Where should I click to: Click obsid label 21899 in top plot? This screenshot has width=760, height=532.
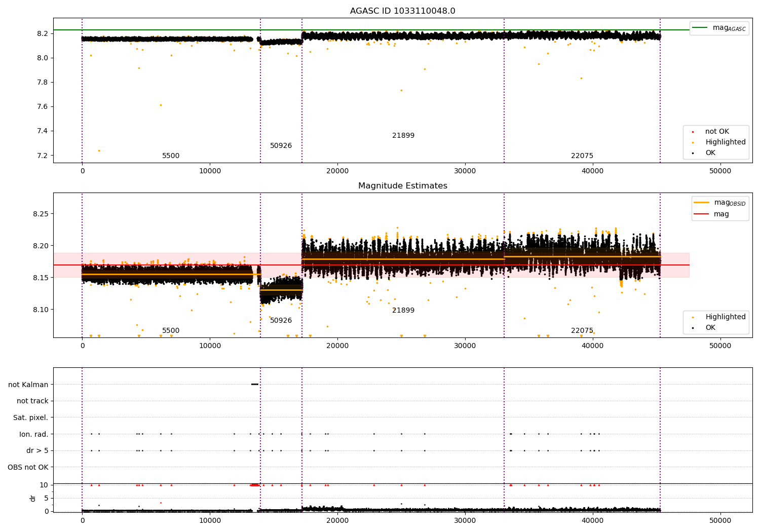click(x=403, y=136)
